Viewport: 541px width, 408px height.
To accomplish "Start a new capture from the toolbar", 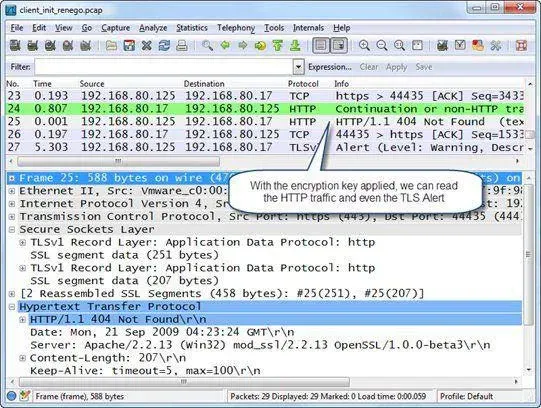I will click(x=50, y=46).
